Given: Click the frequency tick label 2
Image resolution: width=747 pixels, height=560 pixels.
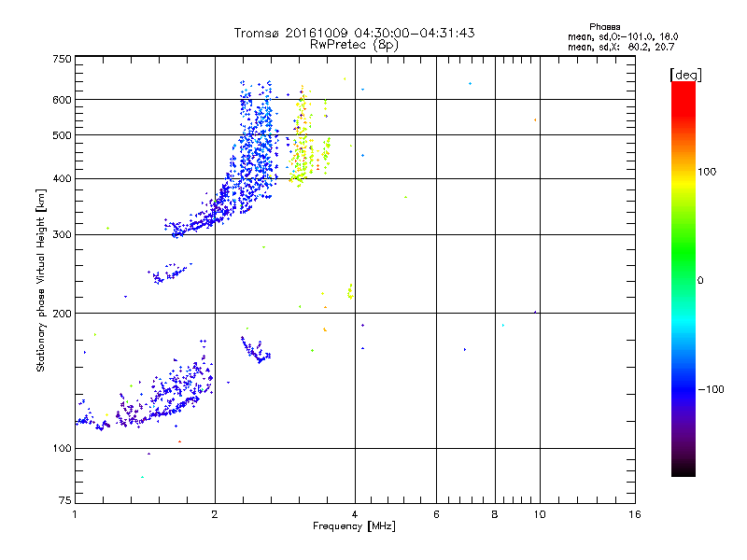Looking at the screenshot, I should tap(215, 514).
